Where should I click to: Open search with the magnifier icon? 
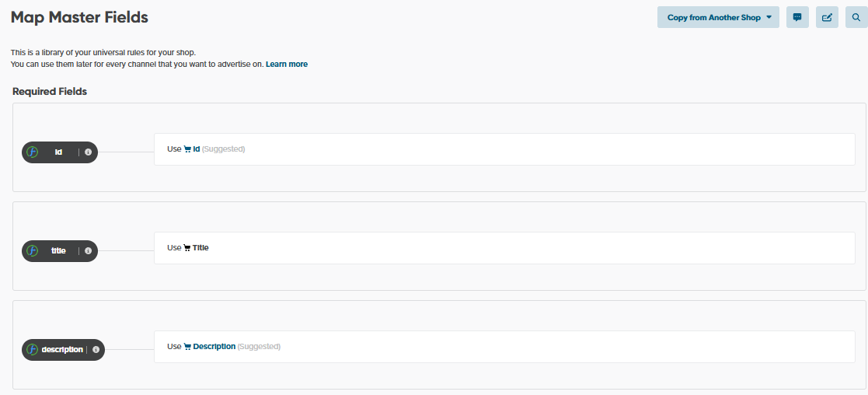click(x=856, y=17)
